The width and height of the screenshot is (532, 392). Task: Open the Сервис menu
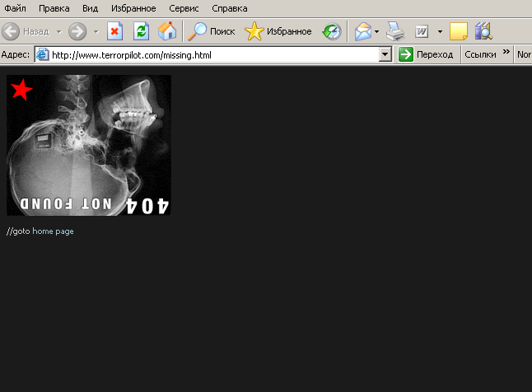(184, 8)
